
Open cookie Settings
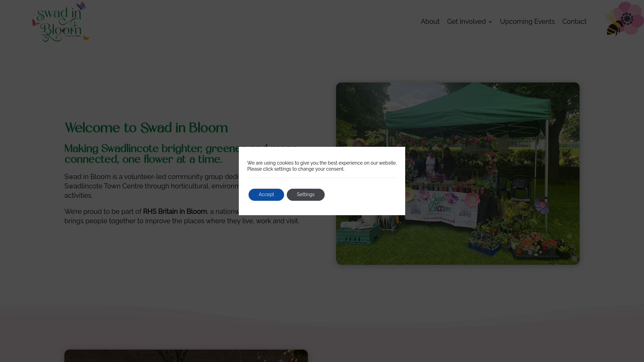306,195
